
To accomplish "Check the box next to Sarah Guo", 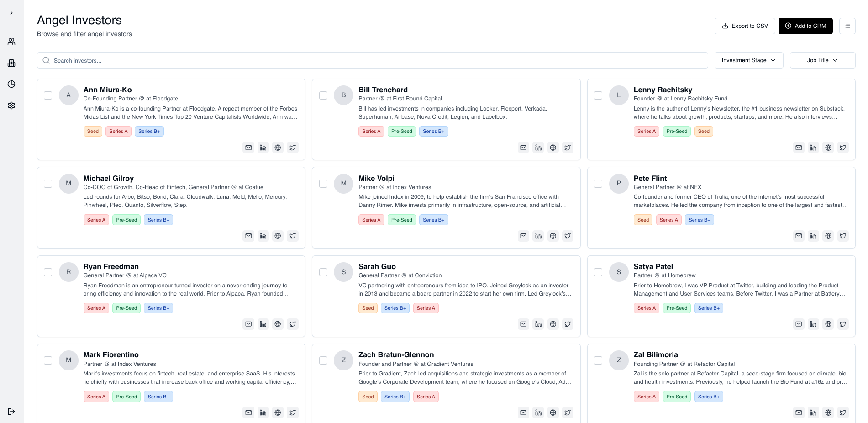I will click(x=323, y=272).
